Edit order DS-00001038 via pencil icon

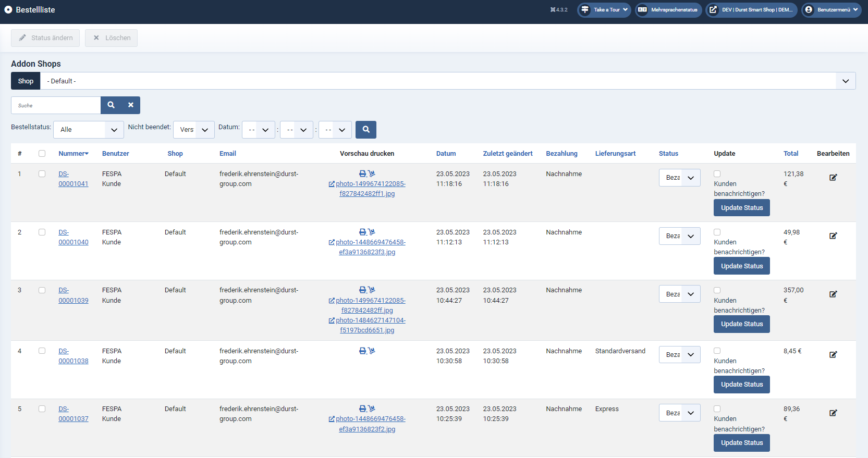pos(833,355)
